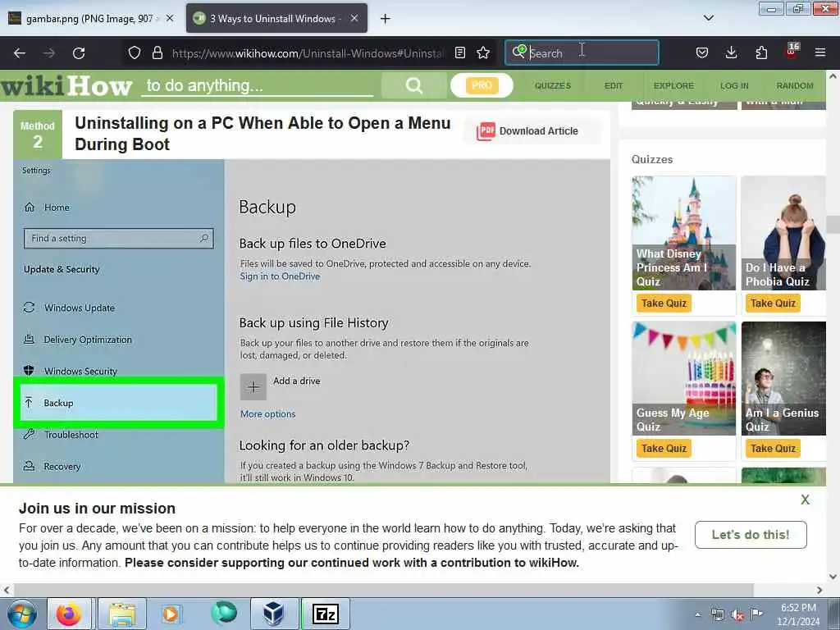
Task: Launch the media player taskbar icon
Action: click(171, 614)
